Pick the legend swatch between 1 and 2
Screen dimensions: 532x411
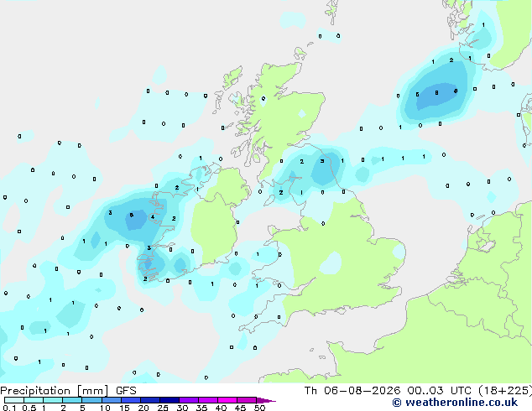coord(53,400)
